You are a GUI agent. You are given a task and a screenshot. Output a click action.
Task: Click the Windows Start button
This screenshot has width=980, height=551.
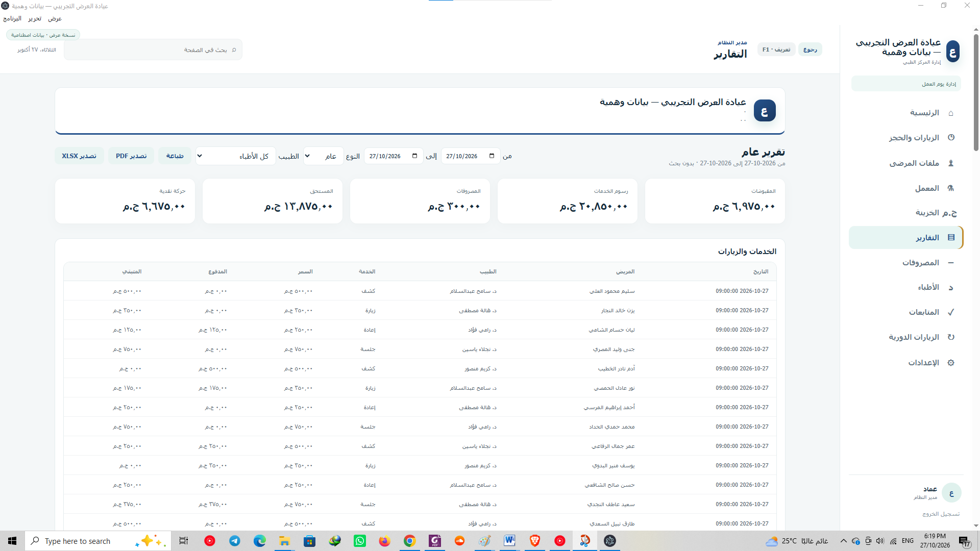(x=12, y=541)
